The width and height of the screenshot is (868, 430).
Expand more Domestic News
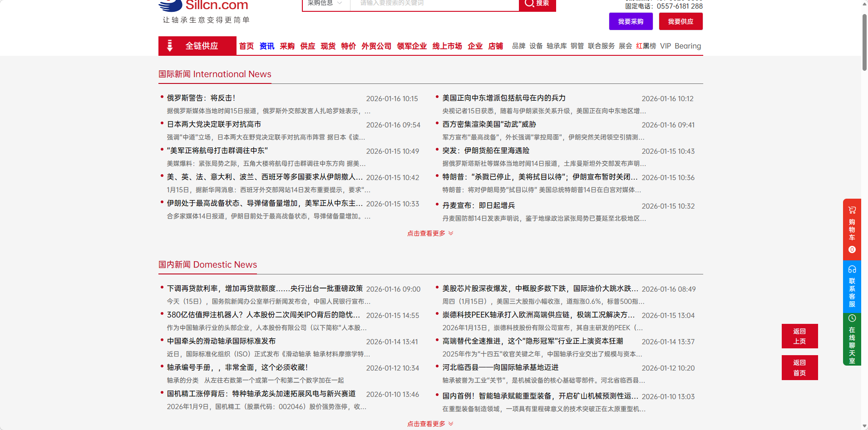coord(429,424)
